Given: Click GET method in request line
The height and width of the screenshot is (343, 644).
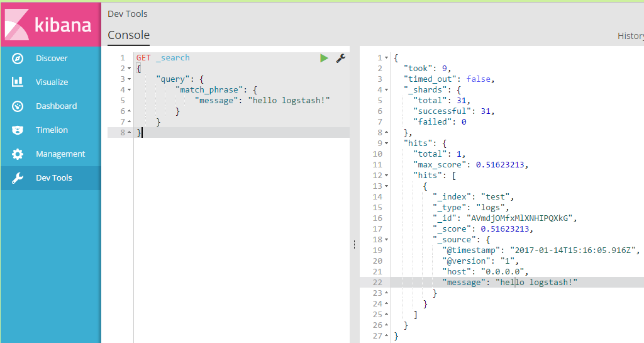Looking at the screenshot, I should coord(143,58).
